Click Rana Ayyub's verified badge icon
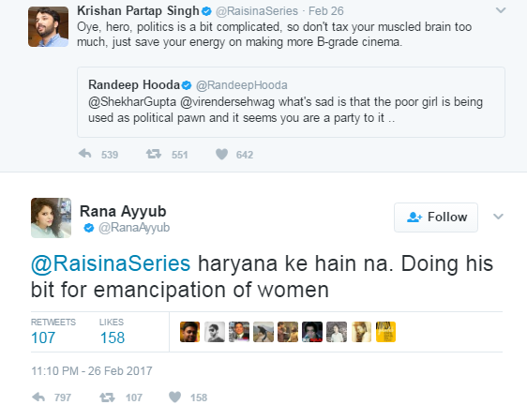The image size is (527, 420). pyautogui.click(x=89, y=228)
